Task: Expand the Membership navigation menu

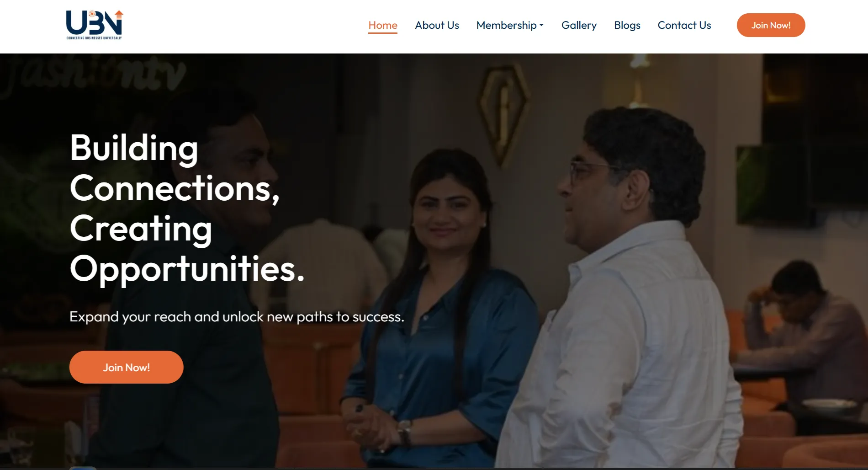Action: tap(510, 25)
